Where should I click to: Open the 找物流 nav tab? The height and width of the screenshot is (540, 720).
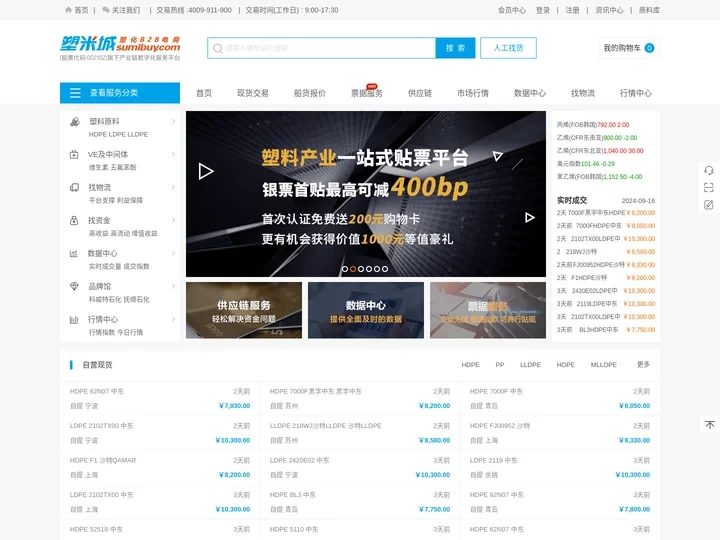[583, 93]
